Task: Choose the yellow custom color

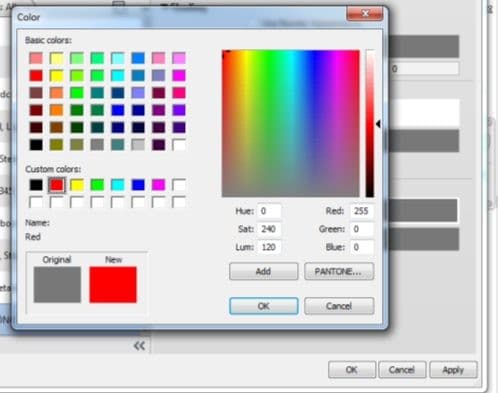Action: (x=77, y=185)
